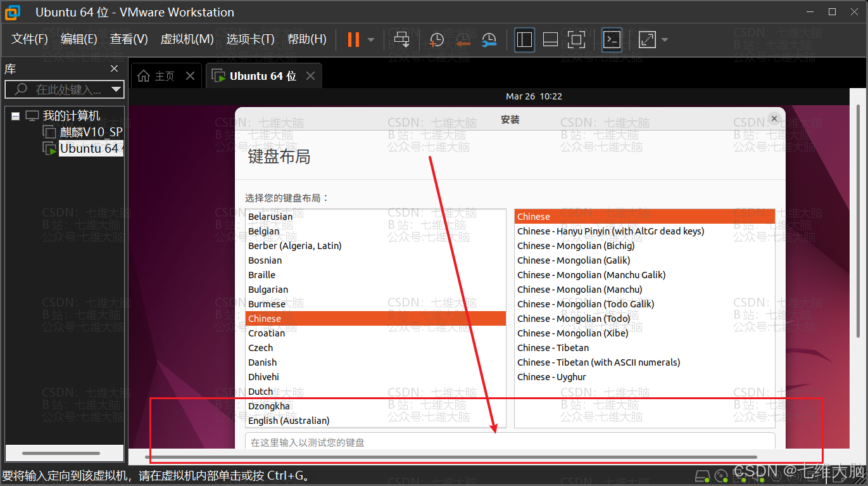The height and width of the screenshot is (486, 868).
Task: Select Dzongkha keyboard layout
Action: coord(375,406)
